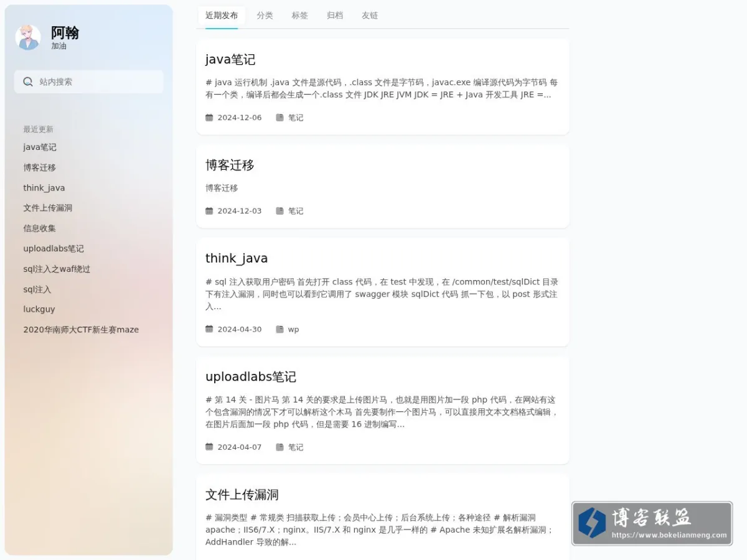This screenshot has height=560, width=747.
Task: Click calendar icon next to 2024-12-06
Action: click(x=209, y=118)
